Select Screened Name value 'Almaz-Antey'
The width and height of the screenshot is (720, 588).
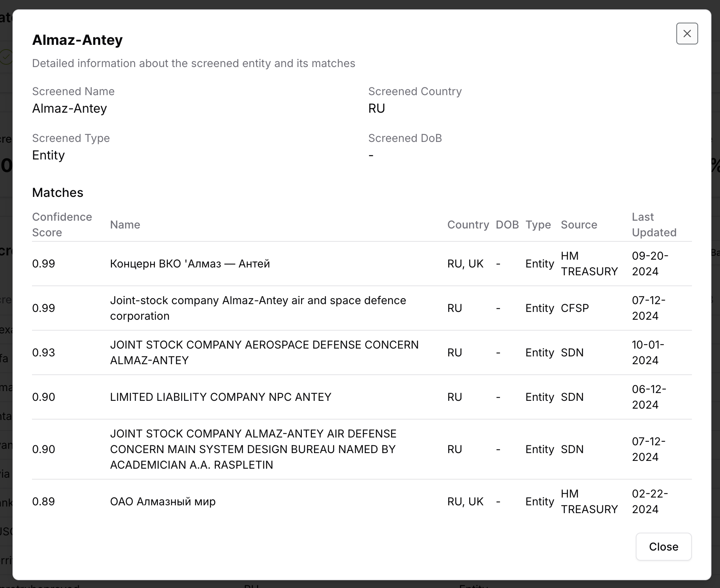(x=69, y=108)
